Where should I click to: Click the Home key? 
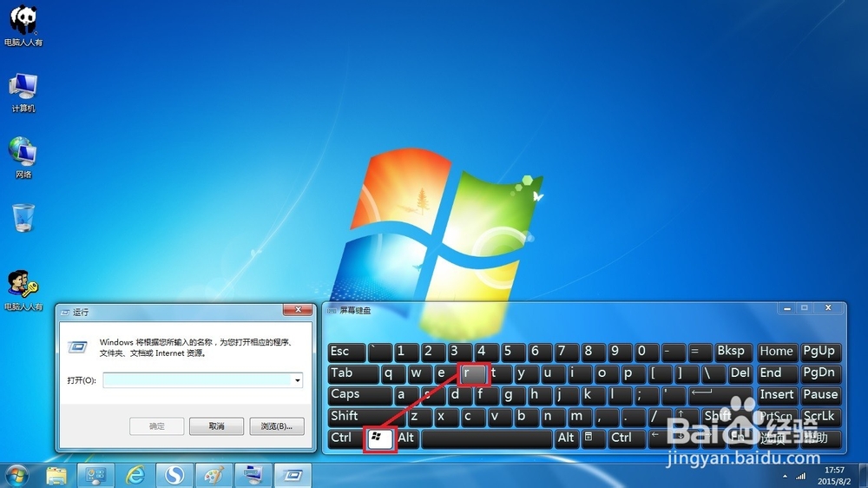click(777, 352)
